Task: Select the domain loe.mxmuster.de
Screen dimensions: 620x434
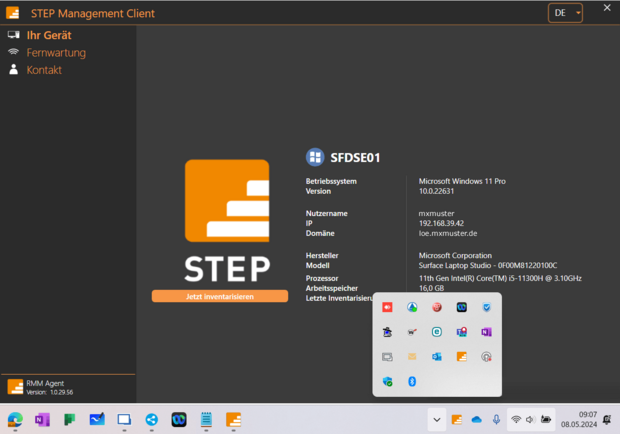Action: click(x=448, y=233)
